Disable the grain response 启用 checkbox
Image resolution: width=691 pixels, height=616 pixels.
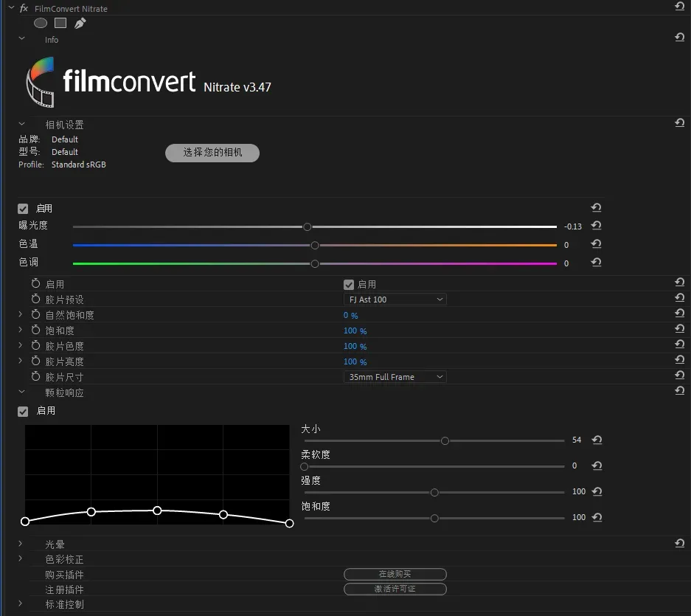pos(23,411)
